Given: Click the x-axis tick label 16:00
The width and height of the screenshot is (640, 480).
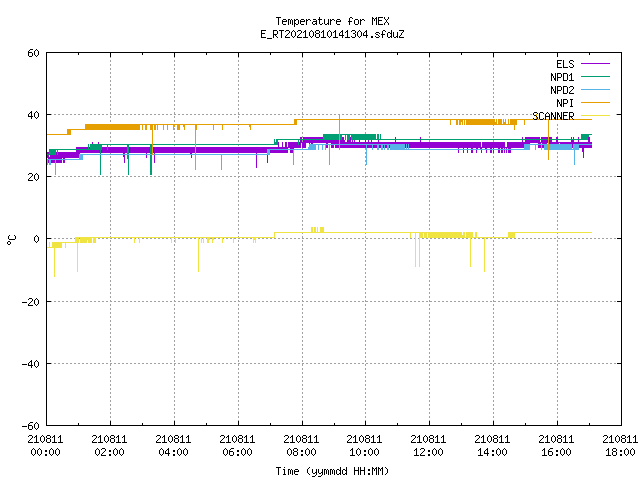Looking at the screenshot, I should tap(556, 452).
